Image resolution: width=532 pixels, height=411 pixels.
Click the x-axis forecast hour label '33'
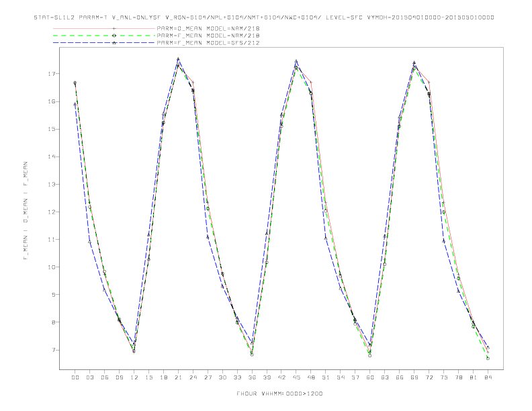237,377
